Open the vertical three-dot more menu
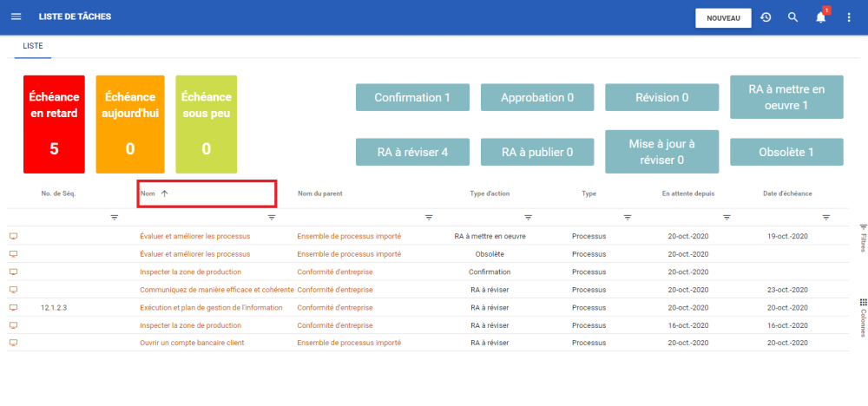 (x=849, y=17)
